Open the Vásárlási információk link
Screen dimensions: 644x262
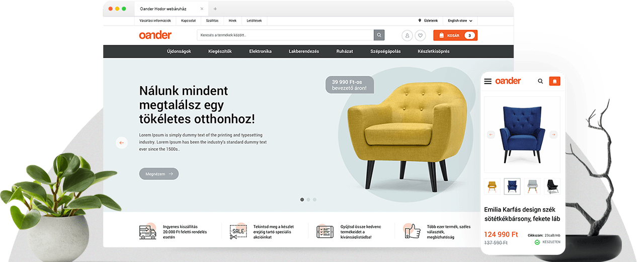[155, 21]
